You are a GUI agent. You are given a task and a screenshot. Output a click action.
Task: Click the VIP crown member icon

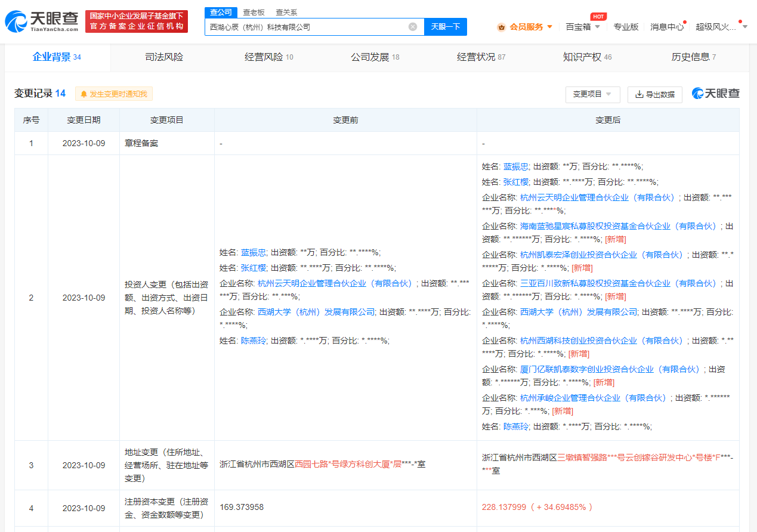[501, 27]
